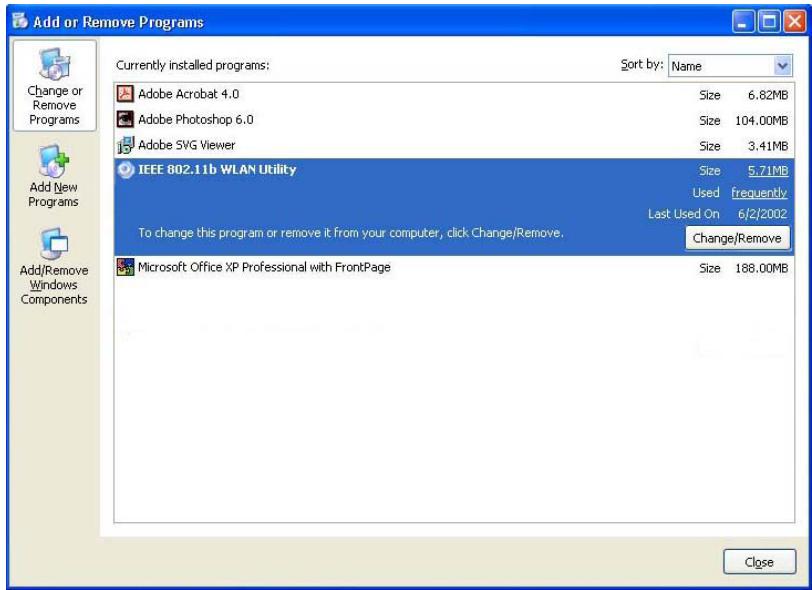This screenshot has width=812, height=590.
Task: Open Change or Remove Programs sidebar icon
Action: 54,64
